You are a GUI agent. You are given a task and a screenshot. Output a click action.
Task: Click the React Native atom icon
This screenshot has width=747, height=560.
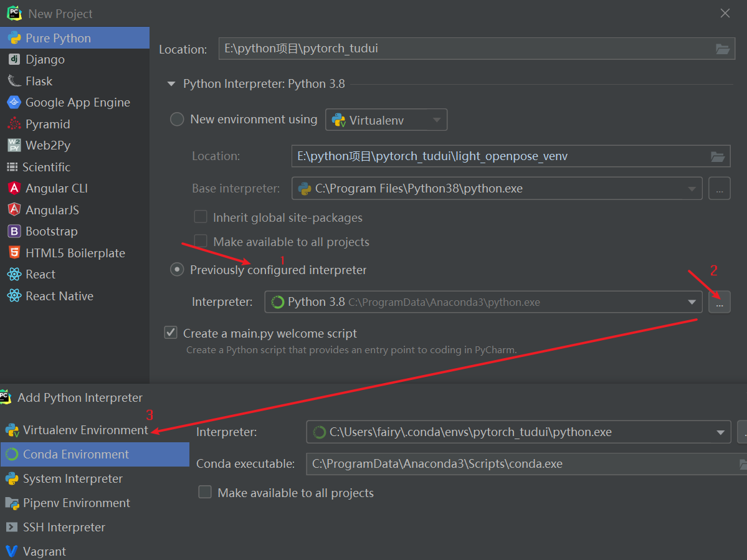[x=14, y=296]
